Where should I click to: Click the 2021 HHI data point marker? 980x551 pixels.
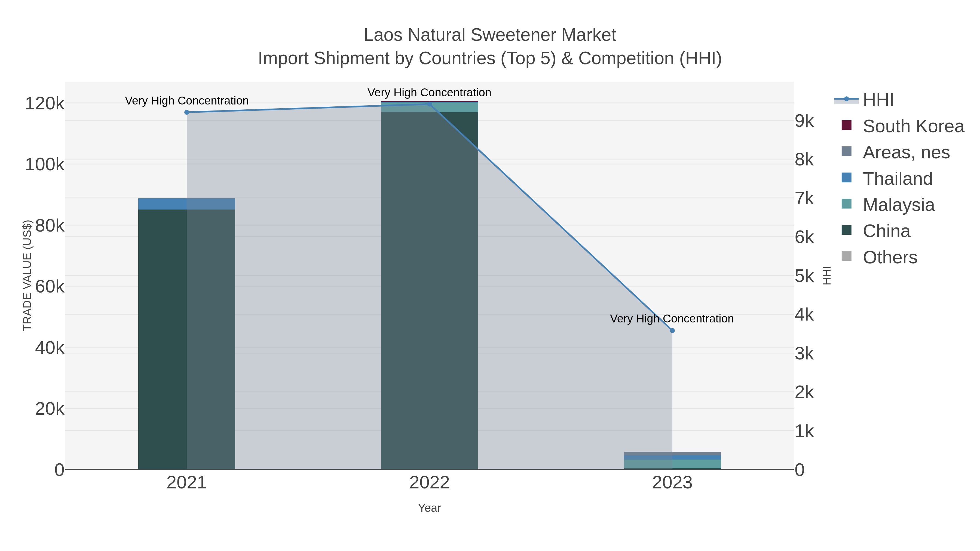pyautogui.click(x=187, y=112)
